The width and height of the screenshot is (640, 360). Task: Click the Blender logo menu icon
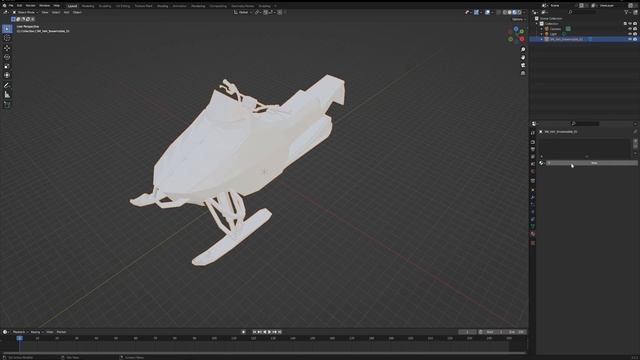(x=4, y=6)
